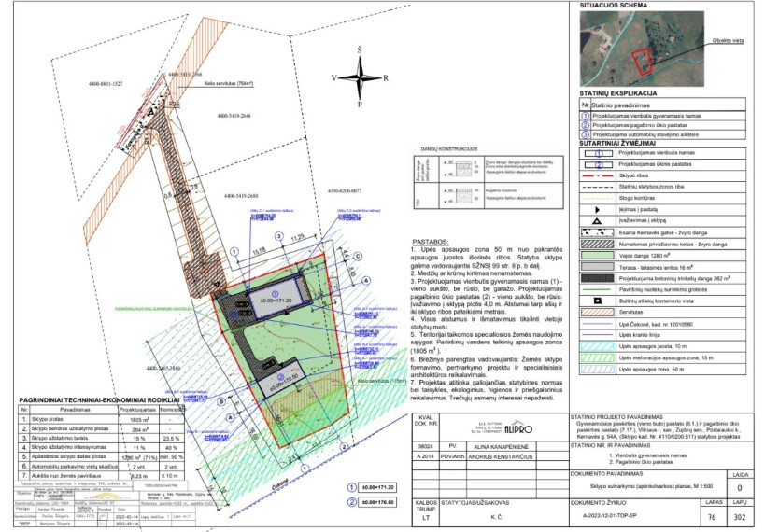The height and width of the screenshot is (532, 765).
Task: Click axis marker circle 3 above the house
Action: point(279,236)
